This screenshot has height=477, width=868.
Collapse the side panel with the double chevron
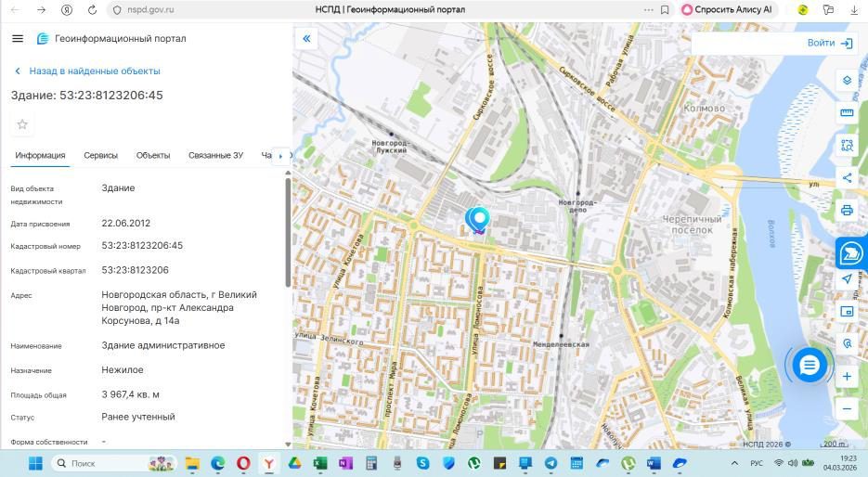point(306,38)
